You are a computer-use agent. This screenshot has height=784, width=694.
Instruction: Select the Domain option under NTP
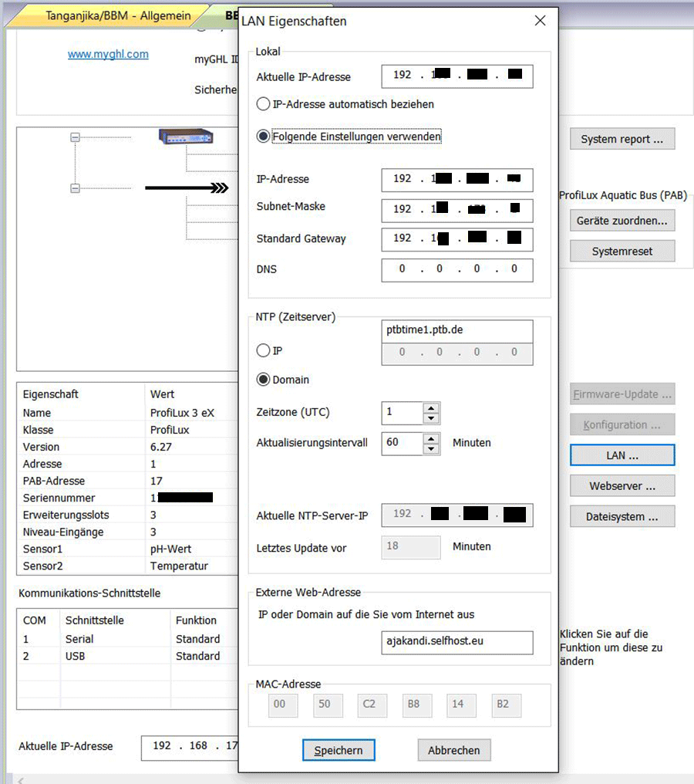pos(262,379)
